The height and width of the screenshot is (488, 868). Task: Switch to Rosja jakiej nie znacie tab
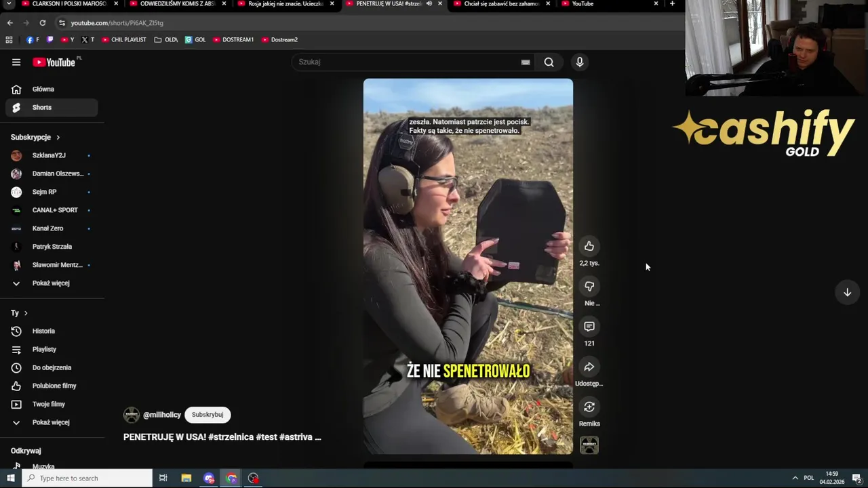coord(285,4)
